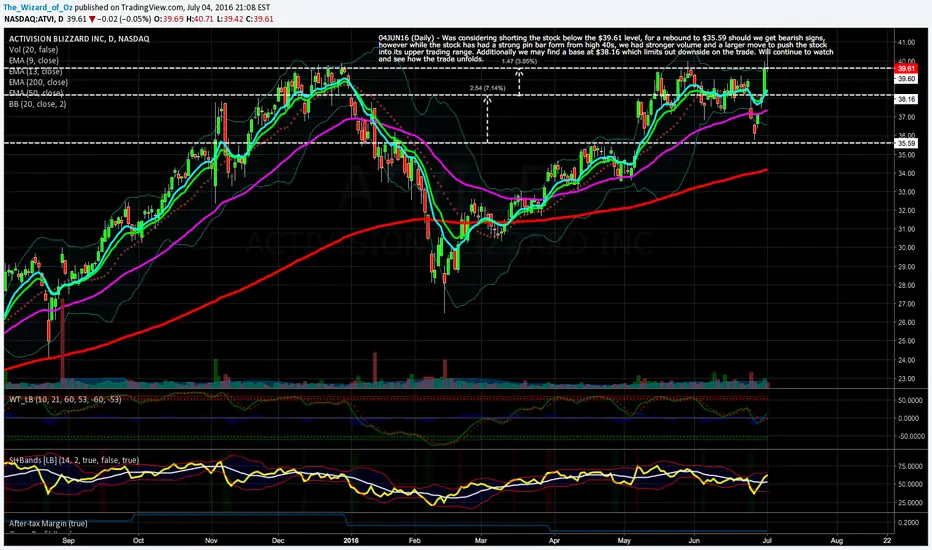Click 75.0000 on the SI+Bands scale
The image size is (932, 550).
click(x=909, y=466)
